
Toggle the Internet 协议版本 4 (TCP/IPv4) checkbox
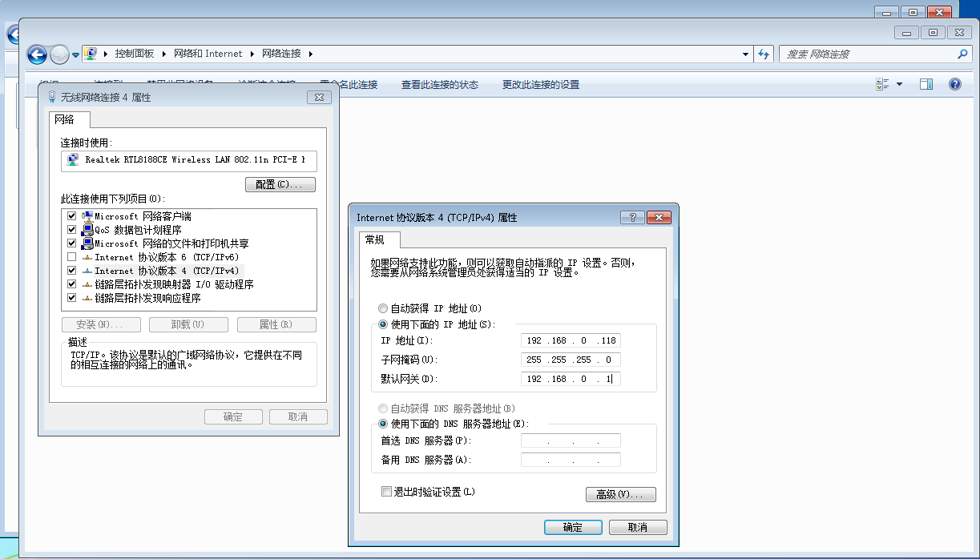point(72,271)
